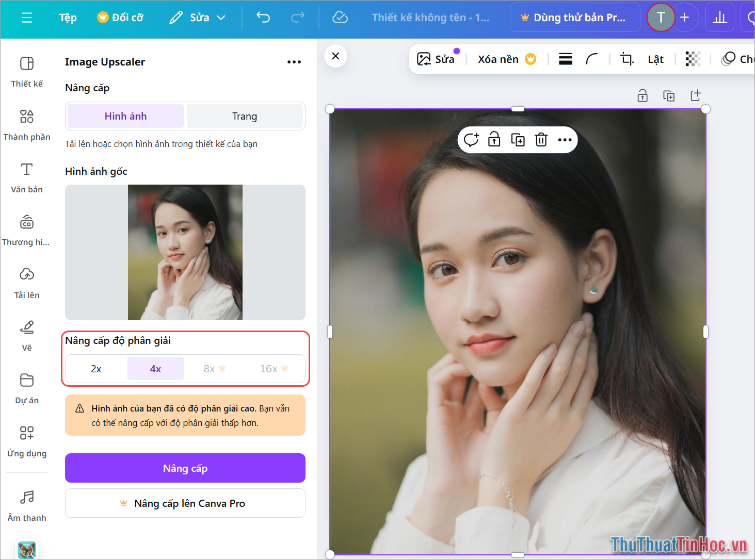Open Lật flip options
The image size is (755, 560).
point(656,59)
